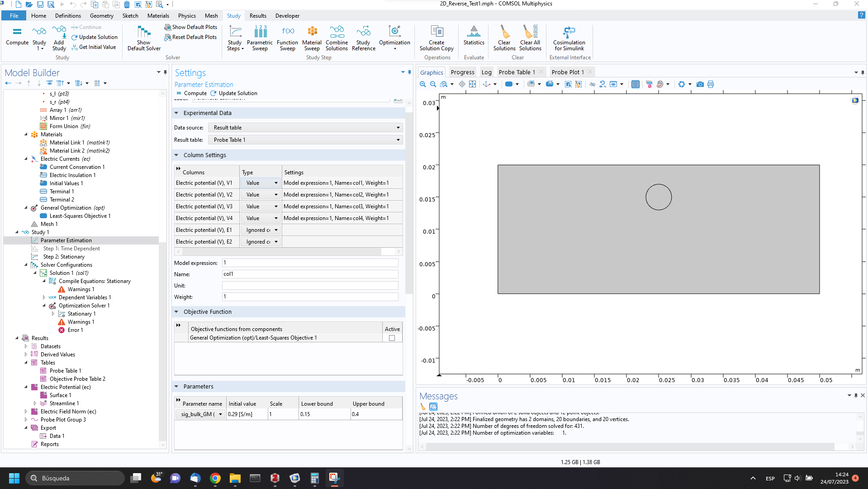868x489 pixels.
Task: Open File Explorer from taskbar
Action: pos(235,478)
